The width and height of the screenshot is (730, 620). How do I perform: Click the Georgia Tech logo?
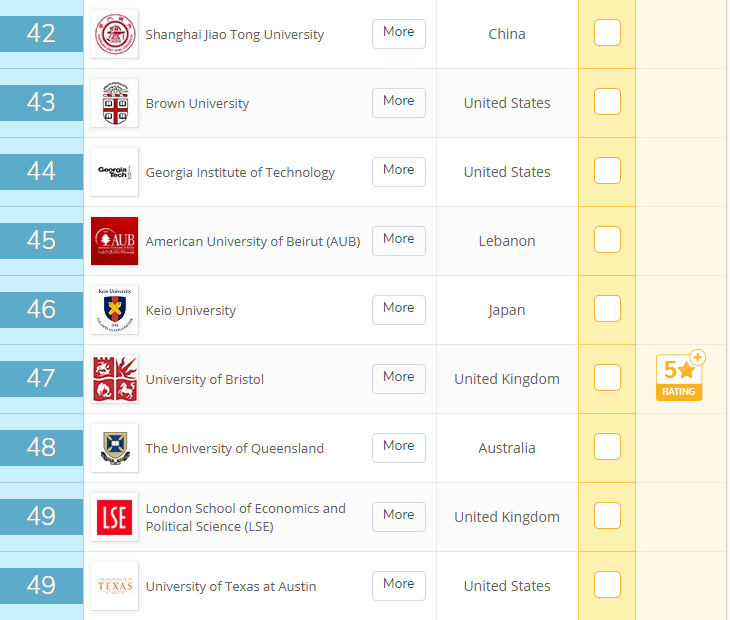click(x=114, y=172)
